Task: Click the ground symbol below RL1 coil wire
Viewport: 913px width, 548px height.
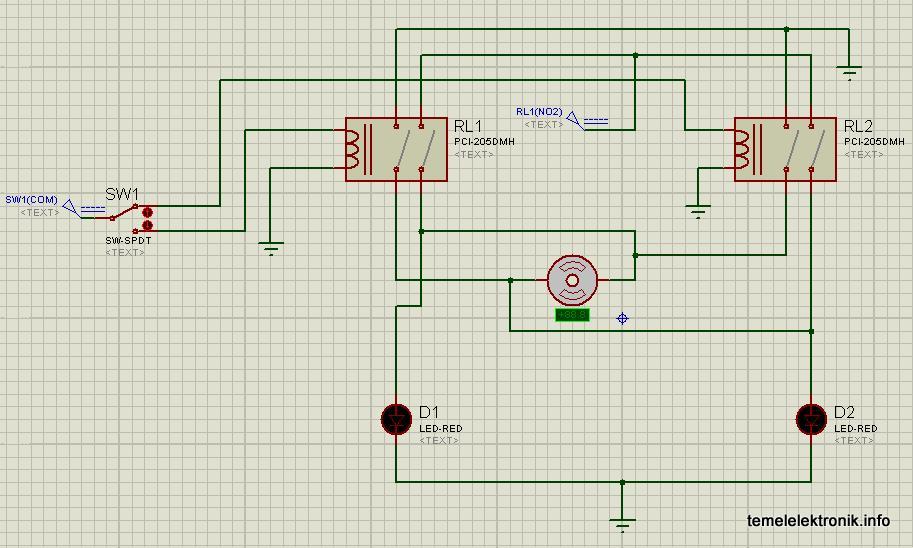Action: click(x=271, y=249)
